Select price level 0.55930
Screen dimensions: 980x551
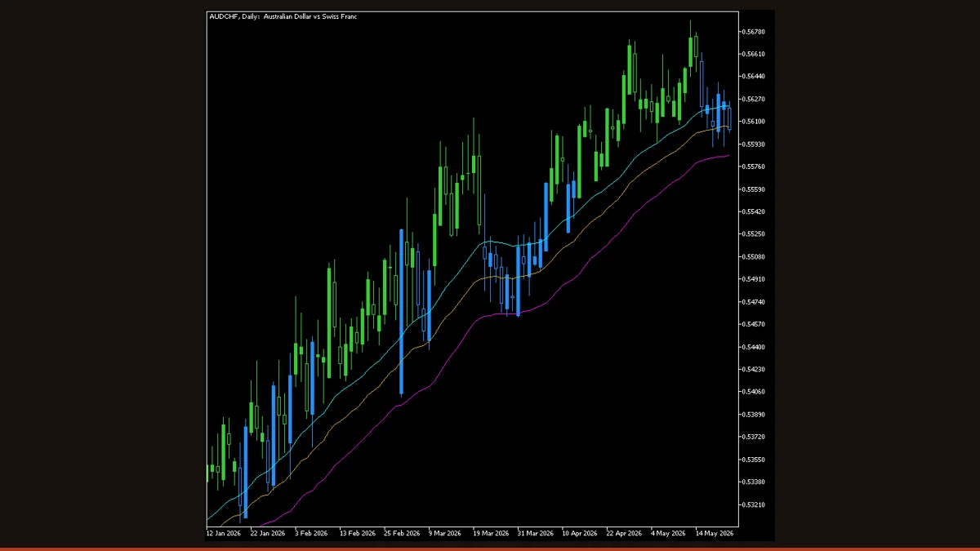pos(754,144)
